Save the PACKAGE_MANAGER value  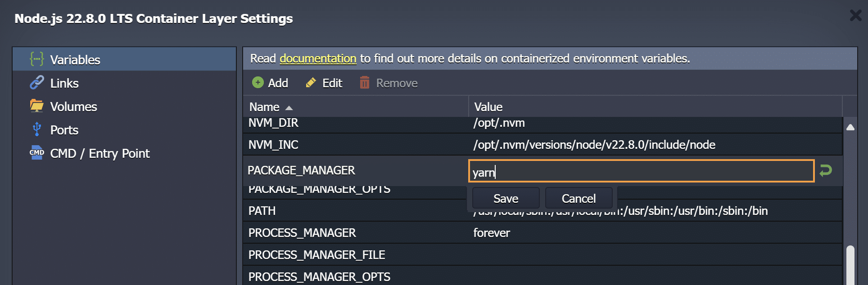506,198
